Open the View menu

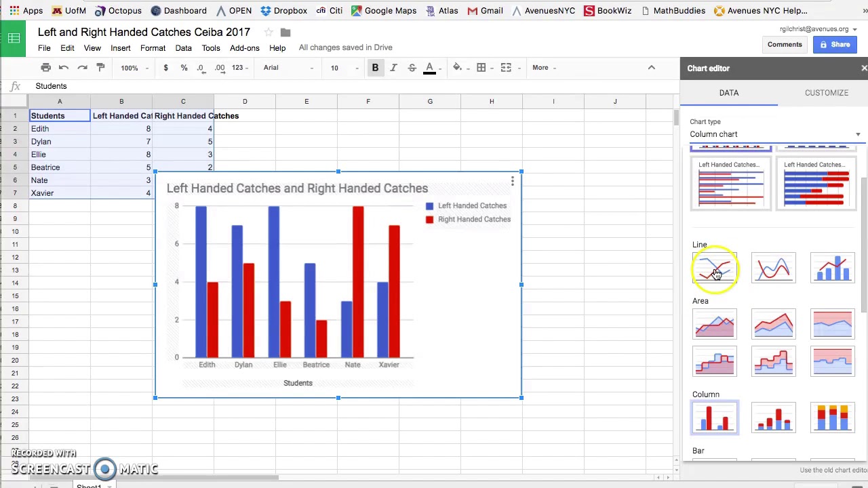[92, 47]
